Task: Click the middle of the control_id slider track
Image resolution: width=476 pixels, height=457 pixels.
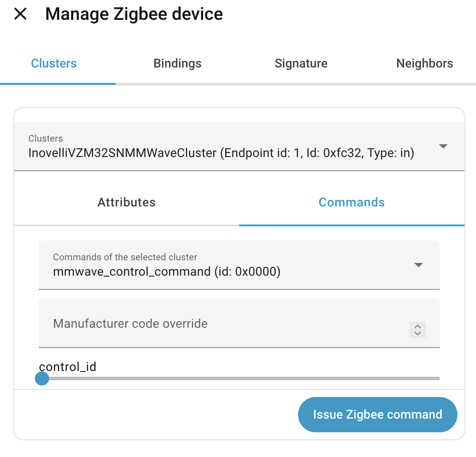Action: 241,378
